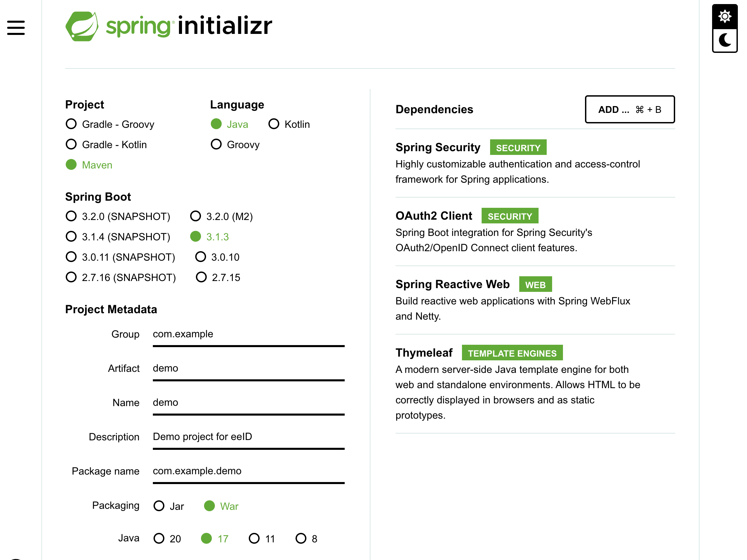The width and height of the screenshot is (747, 560).
Task: Choose Java as the language
Action: click(229, 124)
